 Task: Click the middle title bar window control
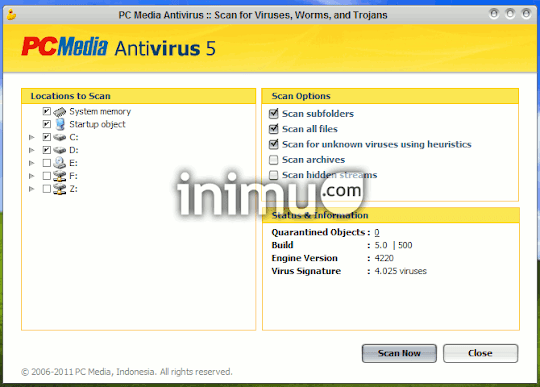510,14
